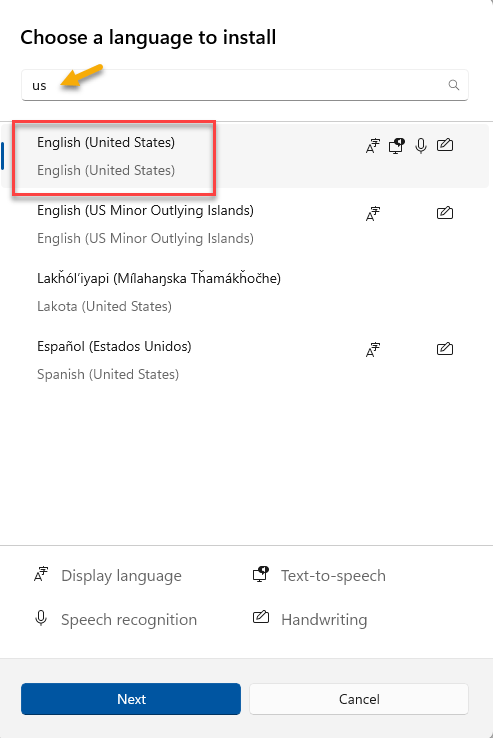Click the language search field containing "us"
Screen dimensions: 493x738
(x=245, y=85)
